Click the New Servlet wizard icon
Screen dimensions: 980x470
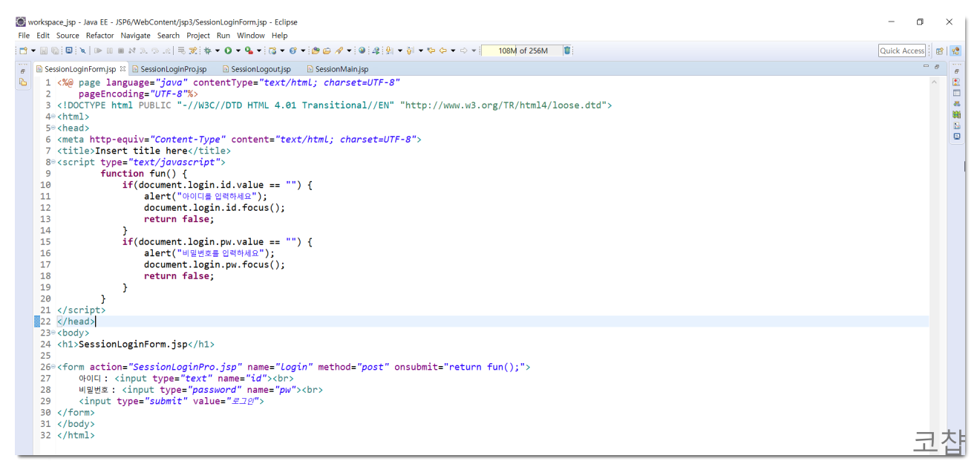[293, 50]
